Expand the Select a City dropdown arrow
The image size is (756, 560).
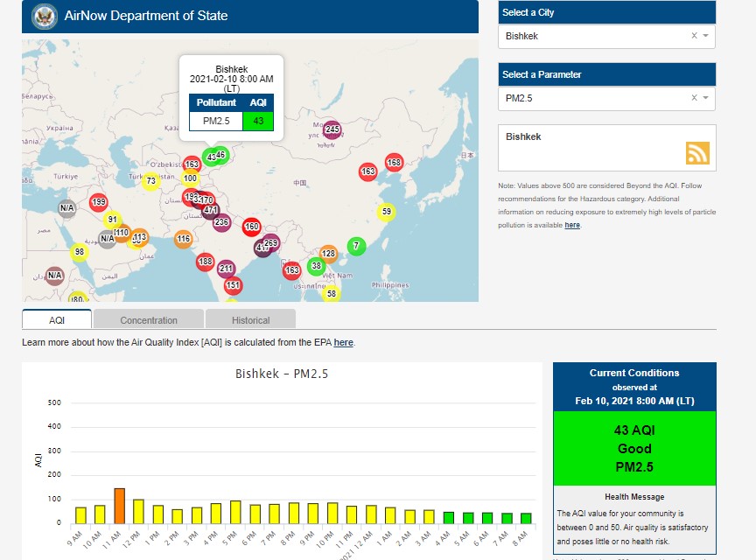706,36
